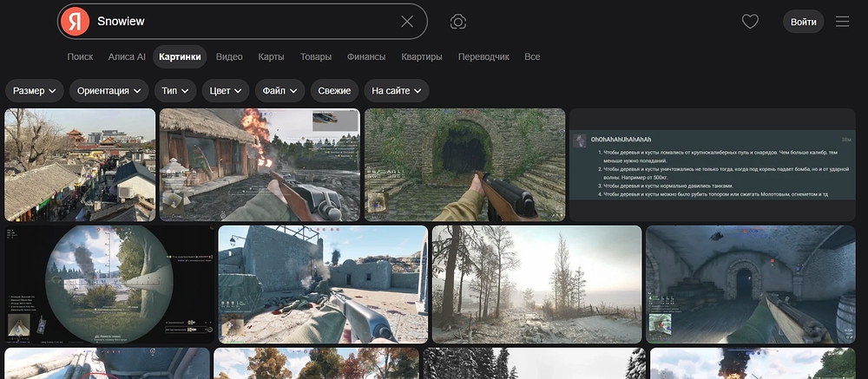Open the dark brick cellar archway screenshot
Screen dimensions: 868x379
(x=751, y=284)
